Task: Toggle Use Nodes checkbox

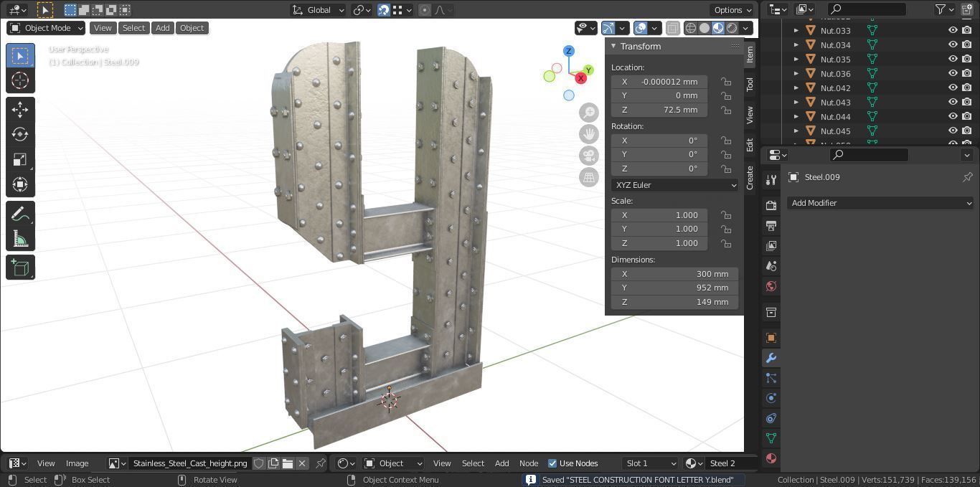Action: pos(552,463)
